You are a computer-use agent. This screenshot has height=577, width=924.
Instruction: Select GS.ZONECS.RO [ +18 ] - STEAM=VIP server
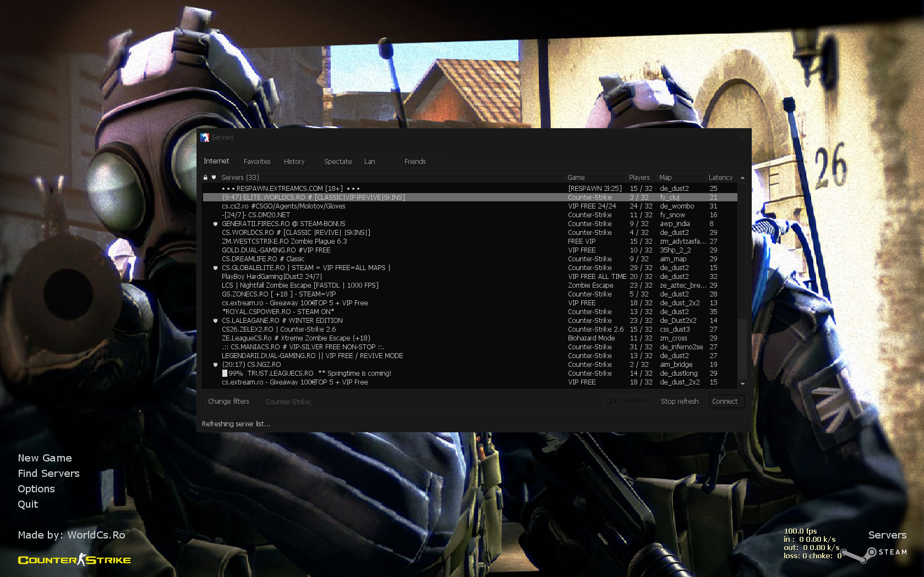(470, 294)
